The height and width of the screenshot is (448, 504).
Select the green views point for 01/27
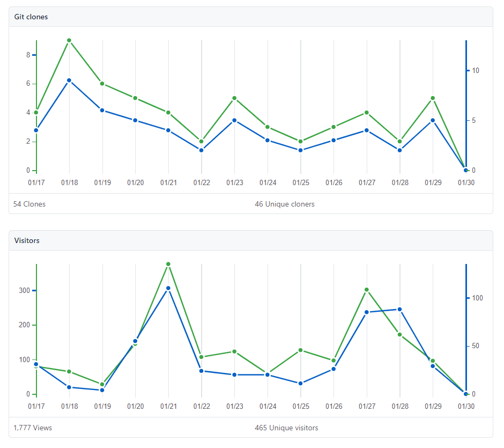367,290
